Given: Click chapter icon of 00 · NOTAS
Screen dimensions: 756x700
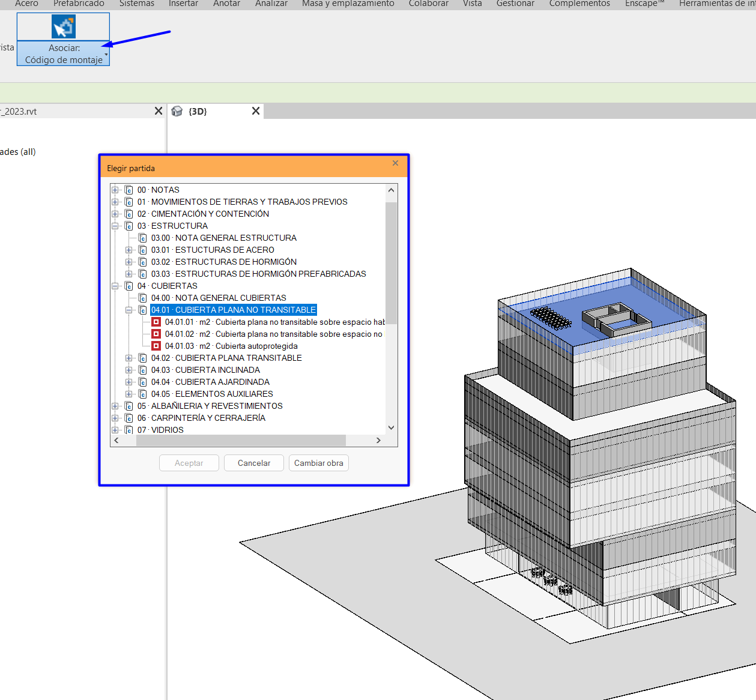Looking at the screenshot, I should click(x=129, y=190).
